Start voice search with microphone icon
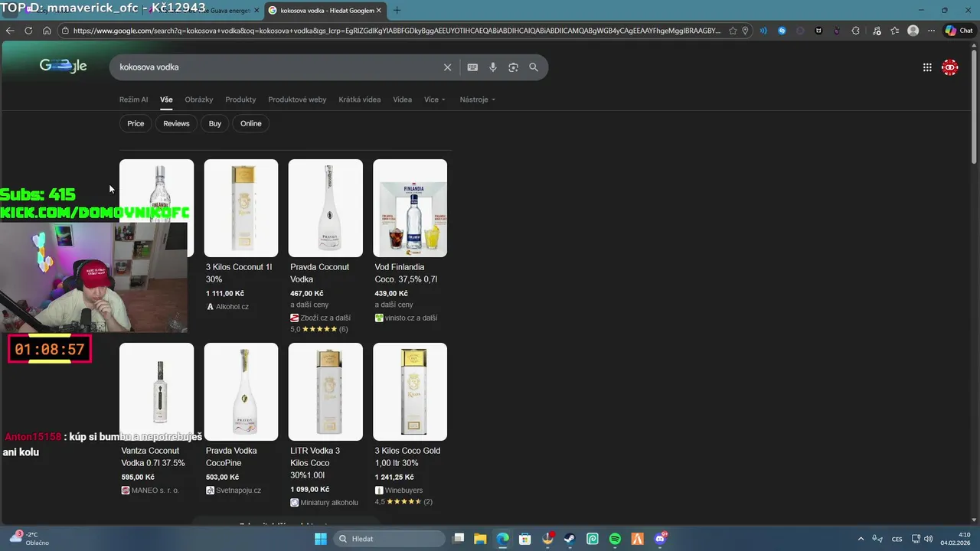This screenshot has width=980, height=551. pyautogui.click(x=493, y=67)
